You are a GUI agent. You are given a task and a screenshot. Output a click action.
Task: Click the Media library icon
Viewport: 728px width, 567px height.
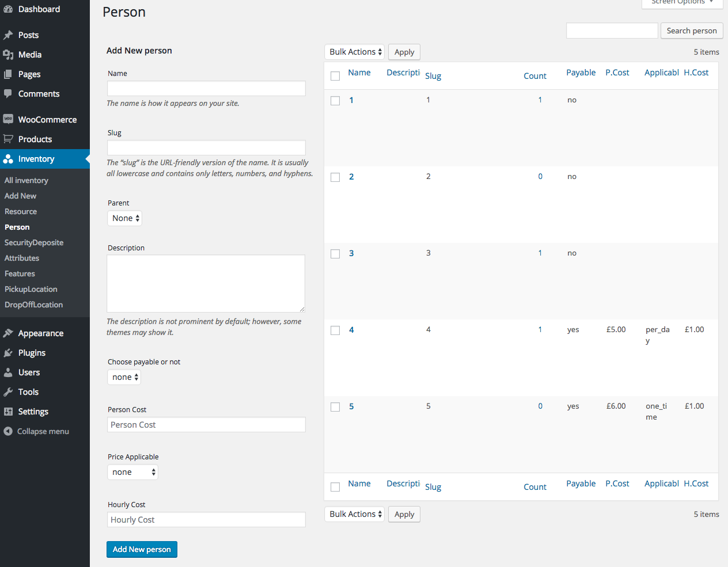(8, 55)
